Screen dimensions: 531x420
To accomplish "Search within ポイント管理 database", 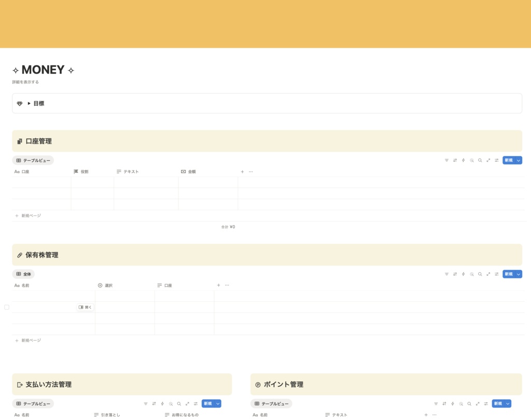I will (x=469, y=404).
